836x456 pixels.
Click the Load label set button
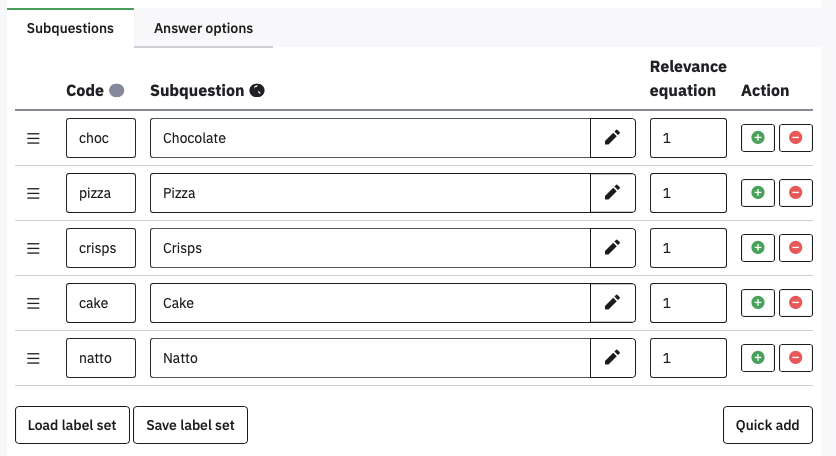point(72,425)
